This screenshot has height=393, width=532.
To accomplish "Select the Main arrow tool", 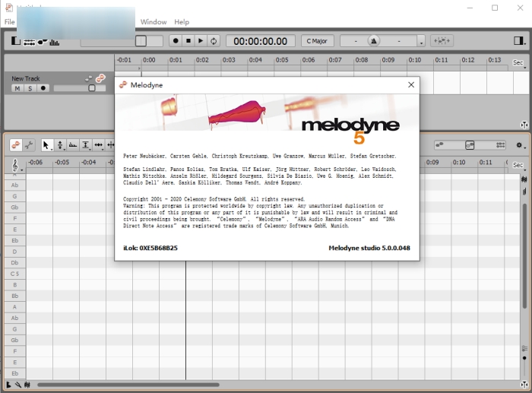I will [x=46, y=145].
